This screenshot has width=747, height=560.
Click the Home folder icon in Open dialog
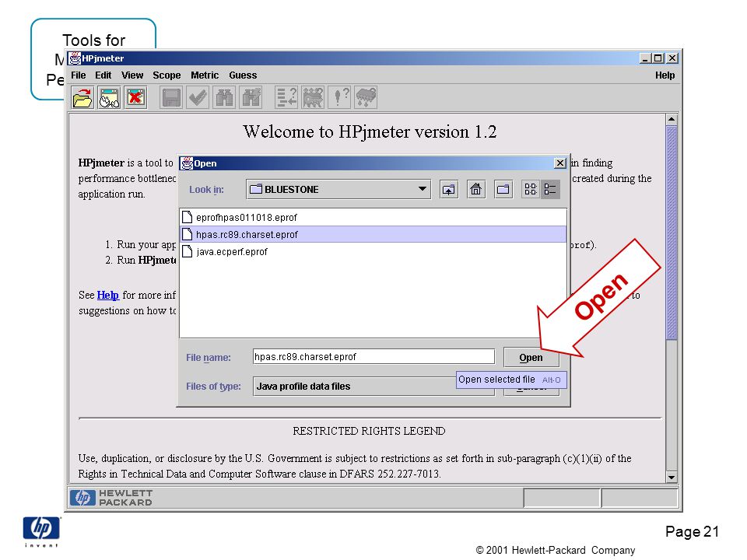click(x=475, y=190)
